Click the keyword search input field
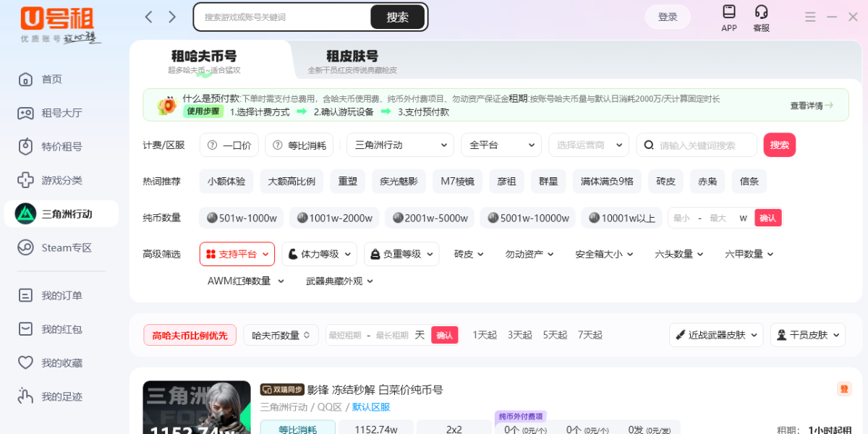Viewport: 868px width, 434px height. [x=697, y=145]
